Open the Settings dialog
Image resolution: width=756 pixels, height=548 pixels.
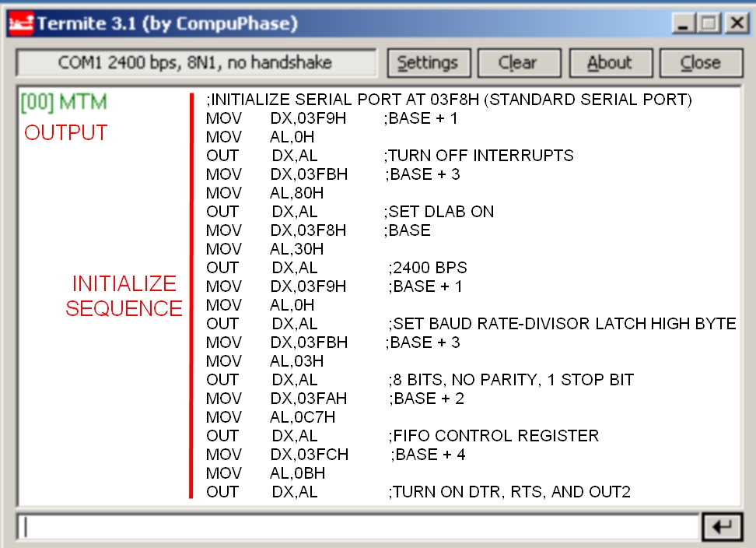[428, 63]
